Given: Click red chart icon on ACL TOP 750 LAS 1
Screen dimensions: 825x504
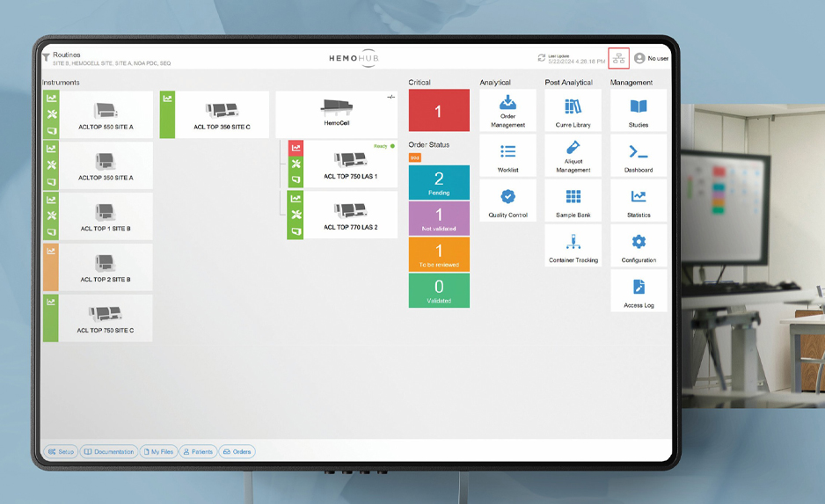Looking at the screenshot, I should pos(296,148).
